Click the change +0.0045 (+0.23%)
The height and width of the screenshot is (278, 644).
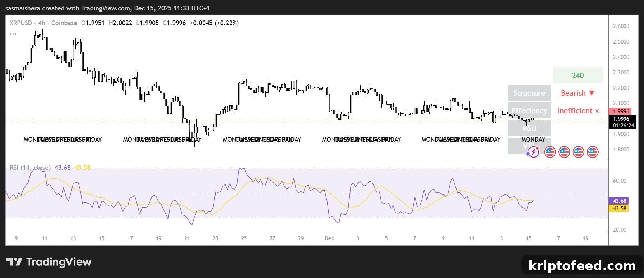click(214, 23)
